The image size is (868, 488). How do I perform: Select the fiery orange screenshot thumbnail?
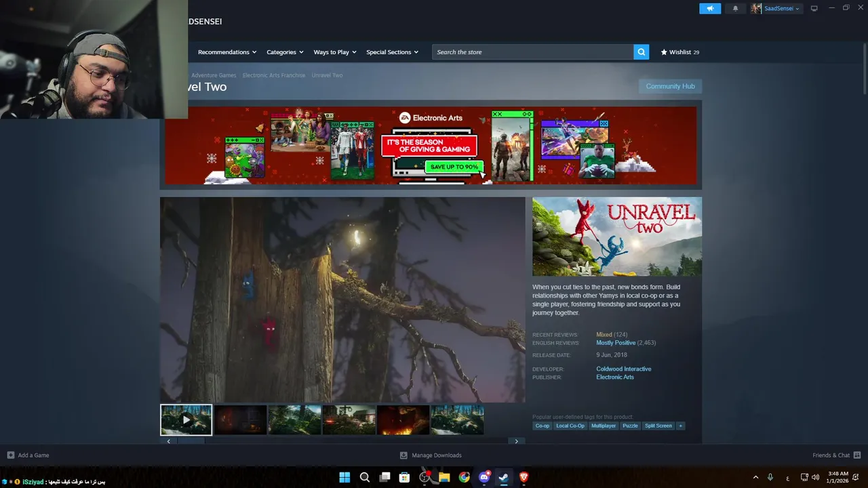403,420
